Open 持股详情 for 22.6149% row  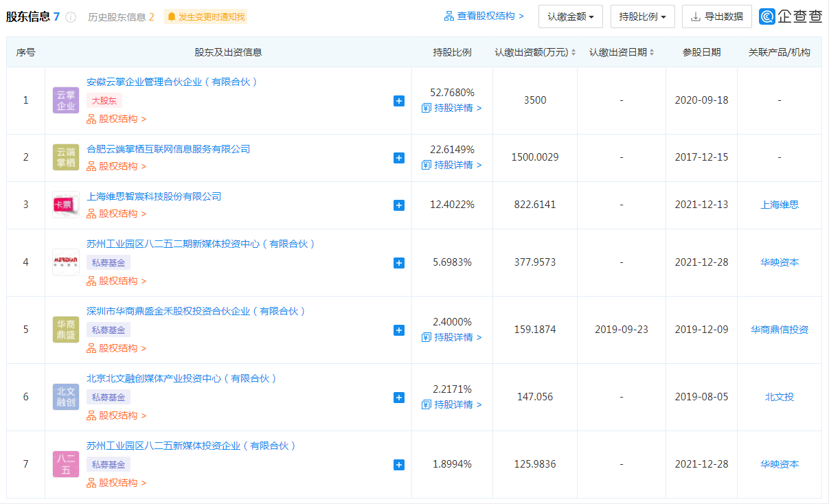[452, 165]
